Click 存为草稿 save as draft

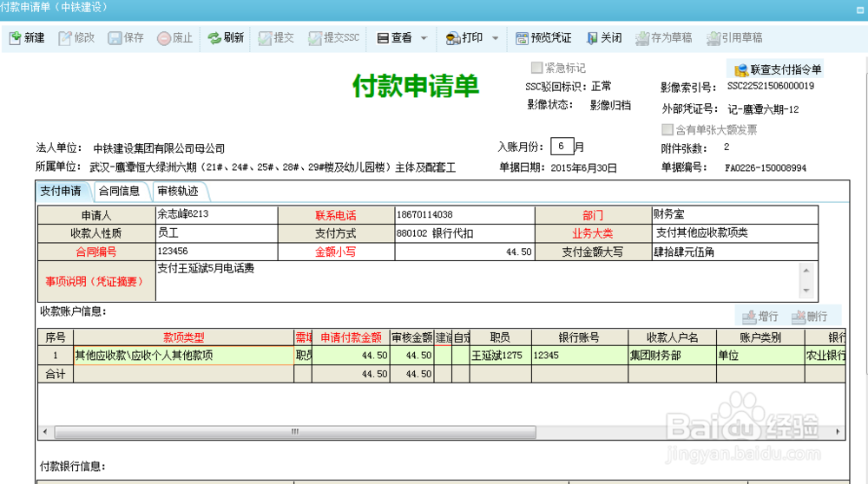[x=664, y=37]
